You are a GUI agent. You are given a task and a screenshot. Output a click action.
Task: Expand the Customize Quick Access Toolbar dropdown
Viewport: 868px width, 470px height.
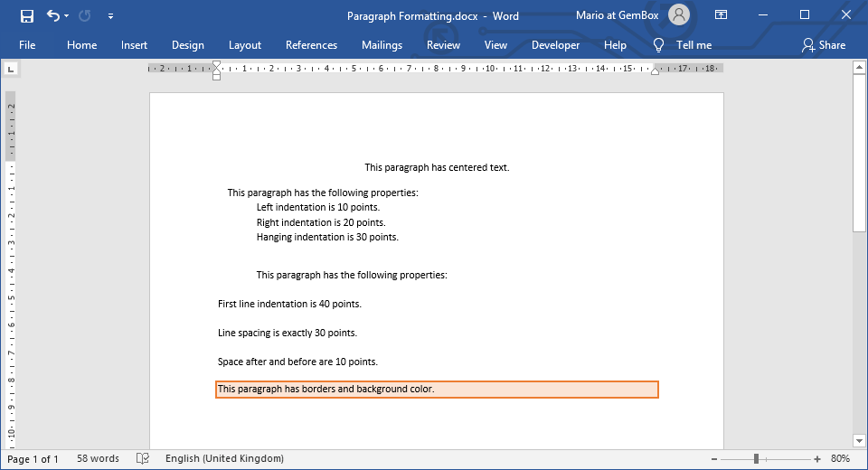click(110, 16)
